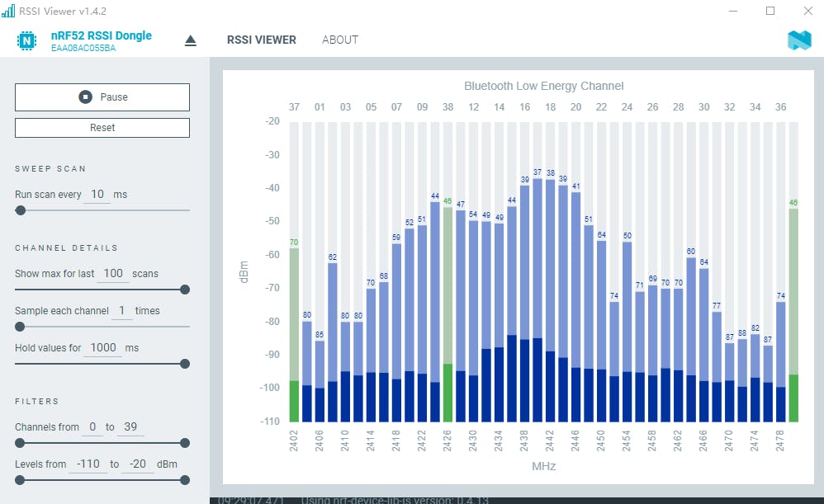Image resolution: width=824 pixels, height=504 pixels.
Task: Click the 2478 frequency axis label
Action: [x=780, y=441]
